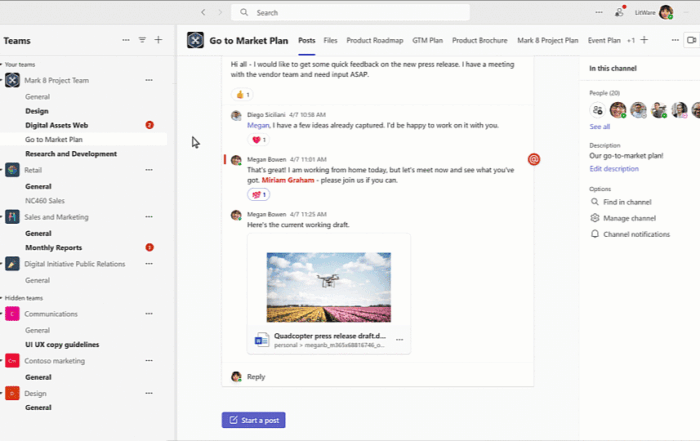Click the red mention indicator icon
700x441 pixels.
pos(533,159)
